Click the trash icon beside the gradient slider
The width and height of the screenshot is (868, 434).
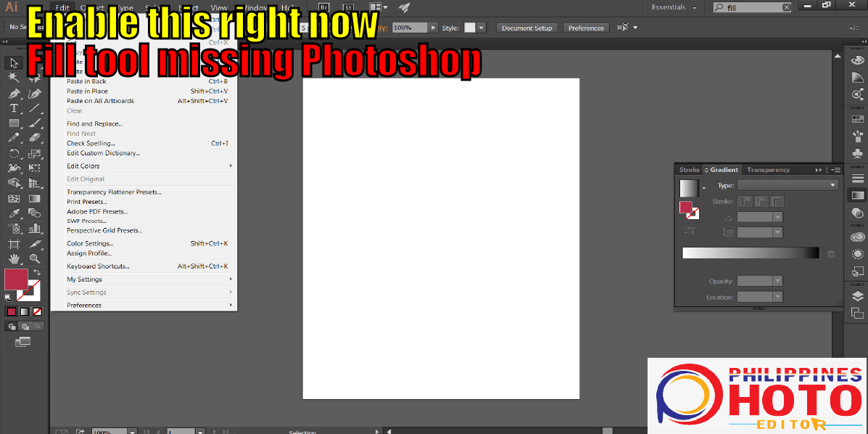831,254
